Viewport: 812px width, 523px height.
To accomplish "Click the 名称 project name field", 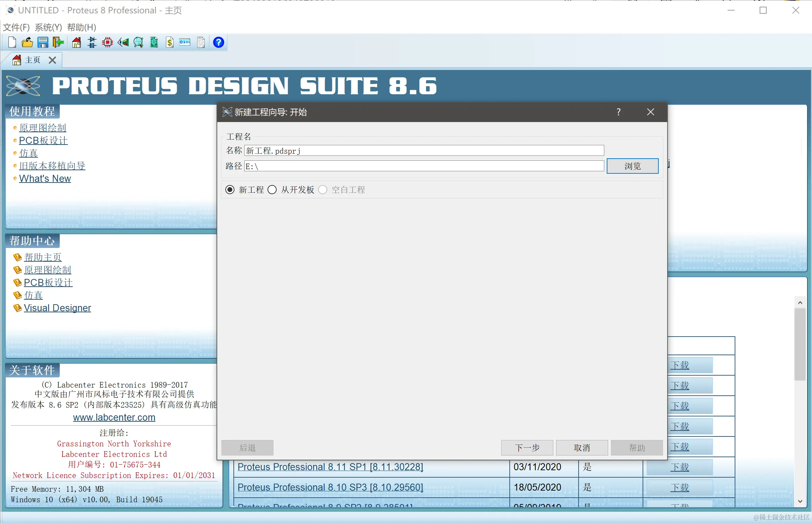I will (424, 151).
